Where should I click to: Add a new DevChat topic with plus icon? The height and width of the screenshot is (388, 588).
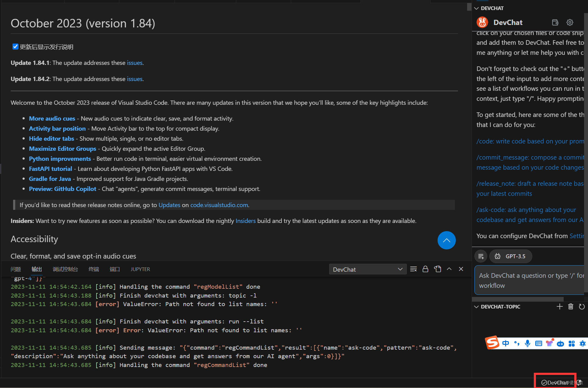[560, 307]
